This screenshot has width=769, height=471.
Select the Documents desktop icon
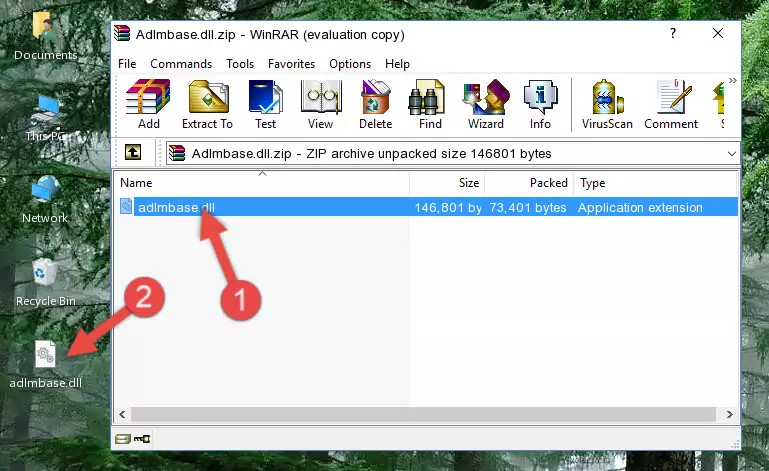[46, 37]
